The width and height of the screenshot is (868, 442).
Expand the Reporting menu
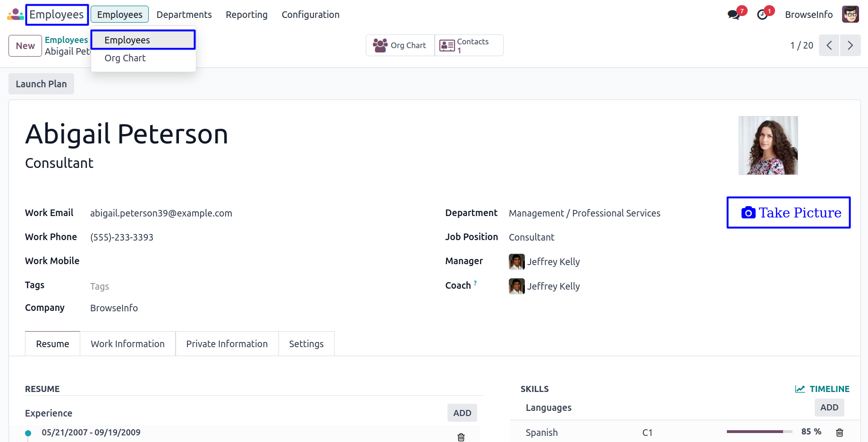pos(246,15)
